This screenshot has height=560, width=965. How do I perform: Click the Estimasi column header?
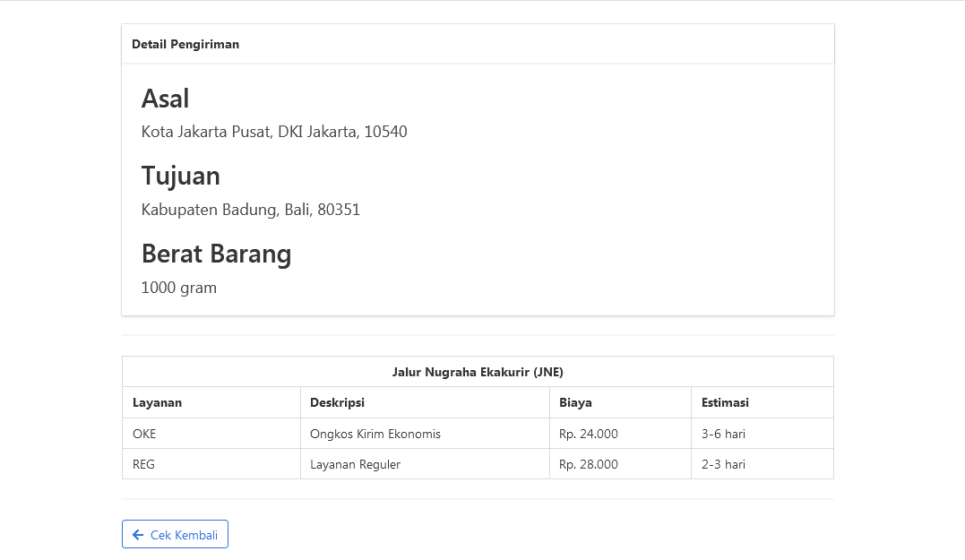pos(725,402)
